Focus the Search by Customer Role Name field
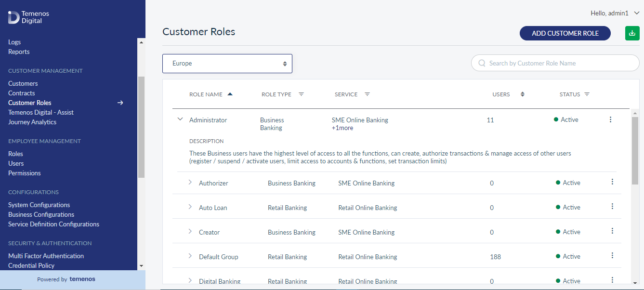 coord(555,63)
